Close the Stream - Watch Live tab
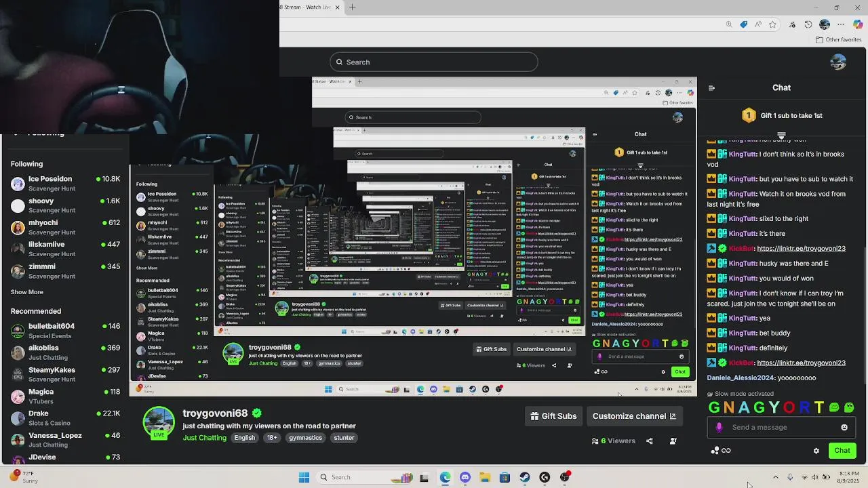Viewport: 868px width, 488px height. 337,7
